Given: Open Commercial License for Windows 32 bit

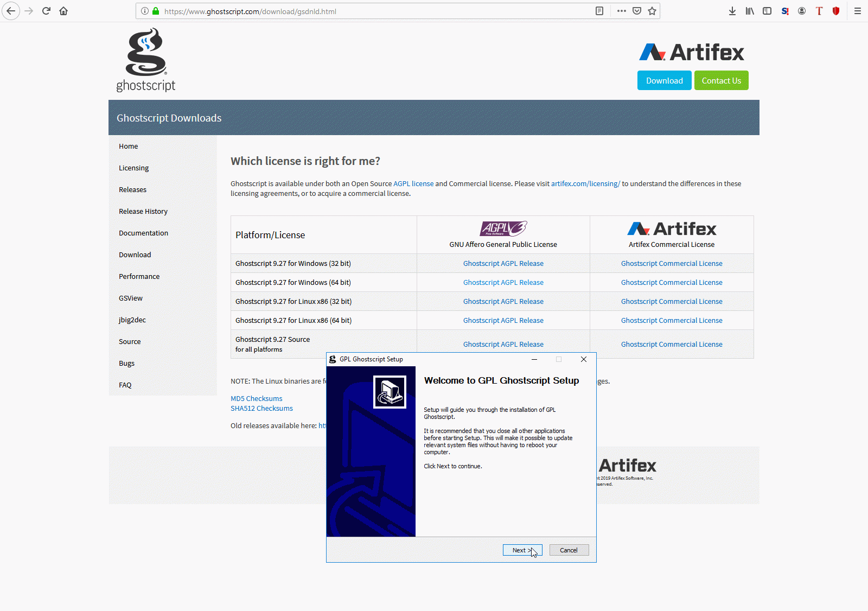Looking at the screenshot, I should point(672,263).
